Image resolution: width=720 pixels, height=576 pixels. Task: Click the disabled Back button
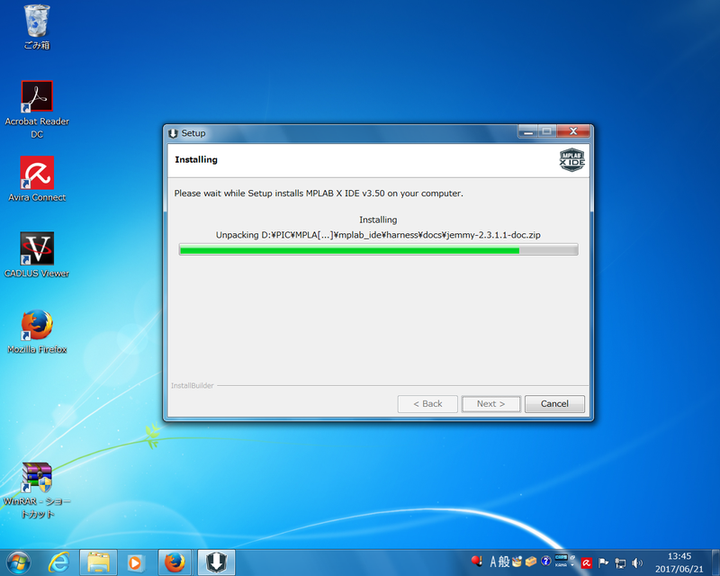point(427,404)
